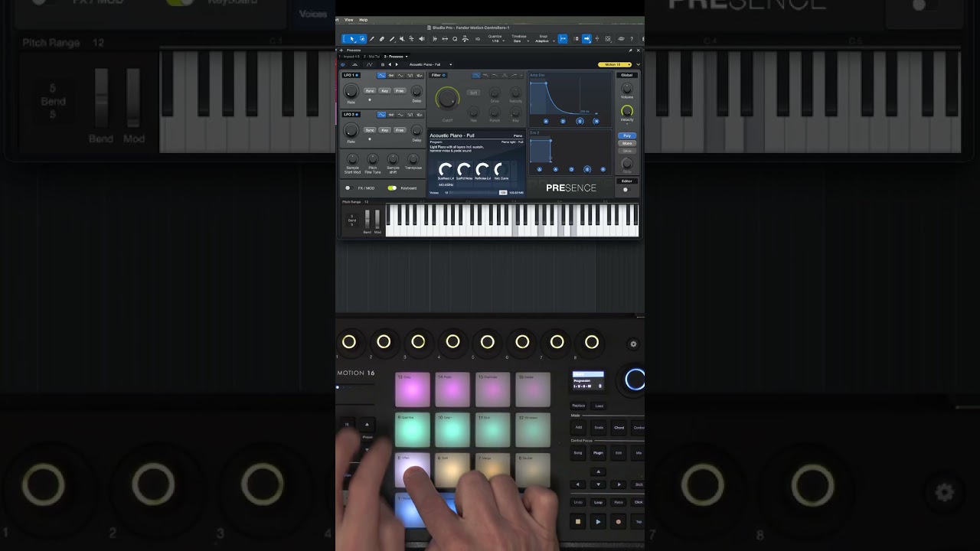The image size is (980, 551).
Task: Click the Amp Env S (sustain) button
Action: 580,122
